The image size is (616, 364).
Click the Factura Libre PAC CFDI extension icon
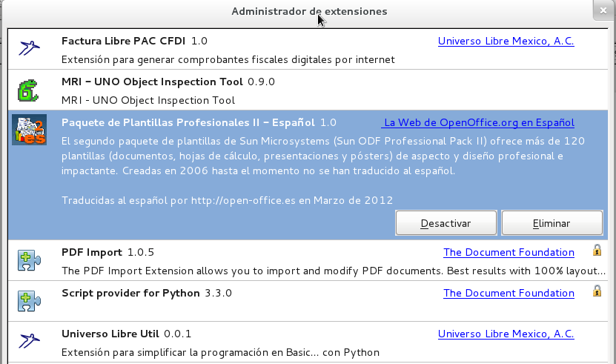coord(30,48)
